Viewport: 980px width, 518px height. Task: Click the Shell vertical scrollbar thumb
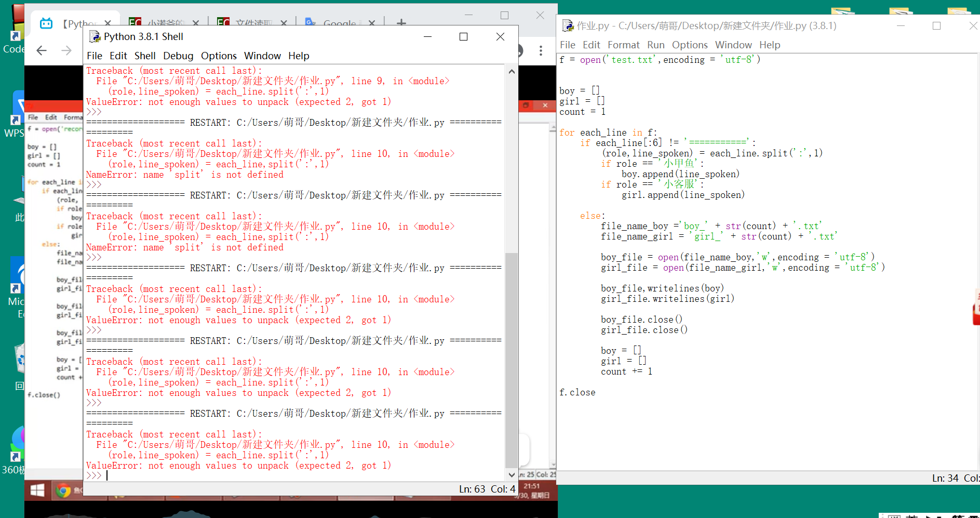[x=512, y=360]
